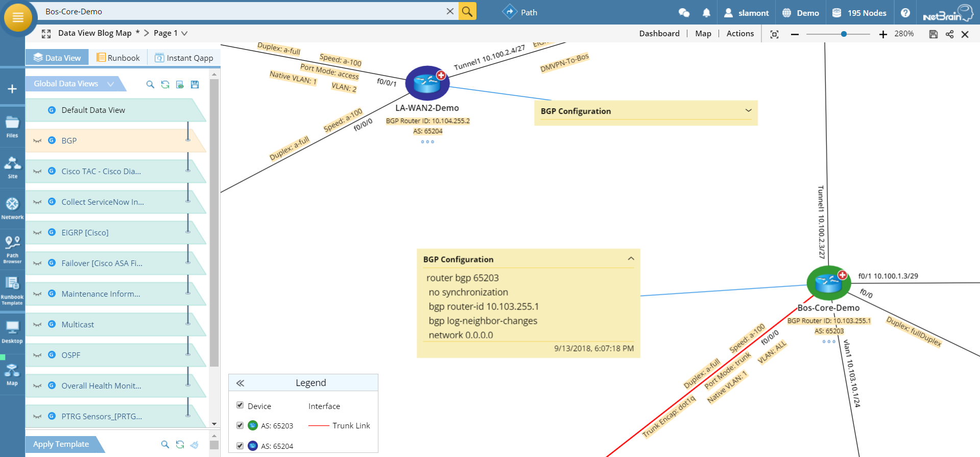Click the fit-to-screen map icon

[774, 34]
